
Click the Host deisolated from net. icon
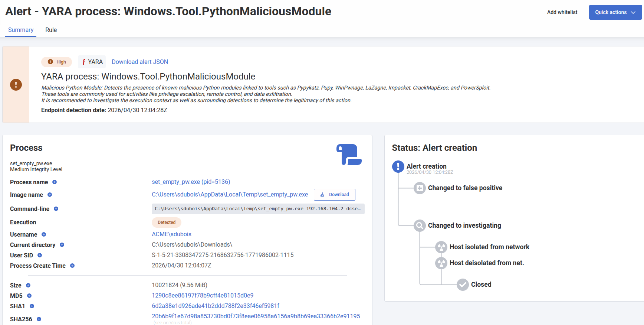point(441,263)
